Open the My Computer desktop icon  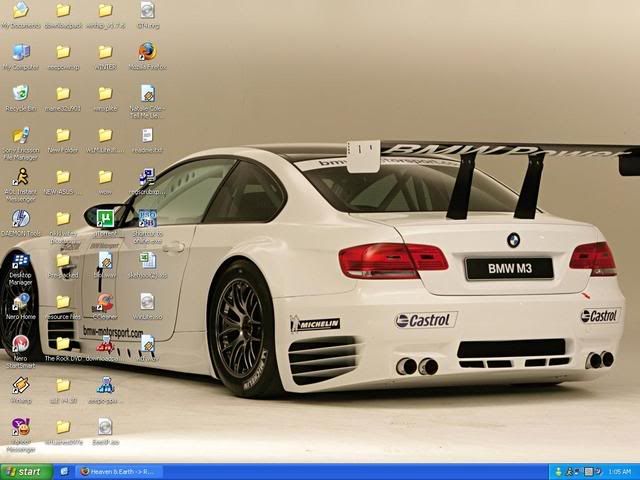pyautogui.click(x=21, y=52)
